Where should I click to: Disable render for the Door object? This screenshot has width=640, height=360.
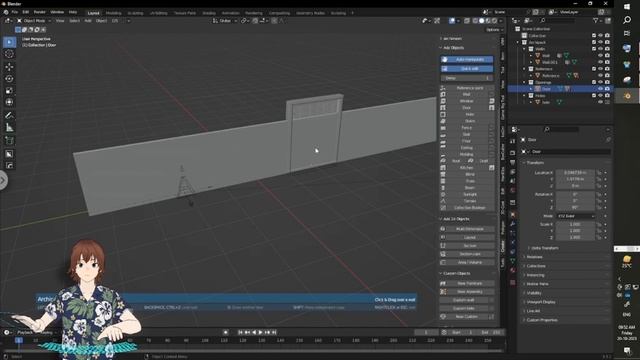point(607,89)
